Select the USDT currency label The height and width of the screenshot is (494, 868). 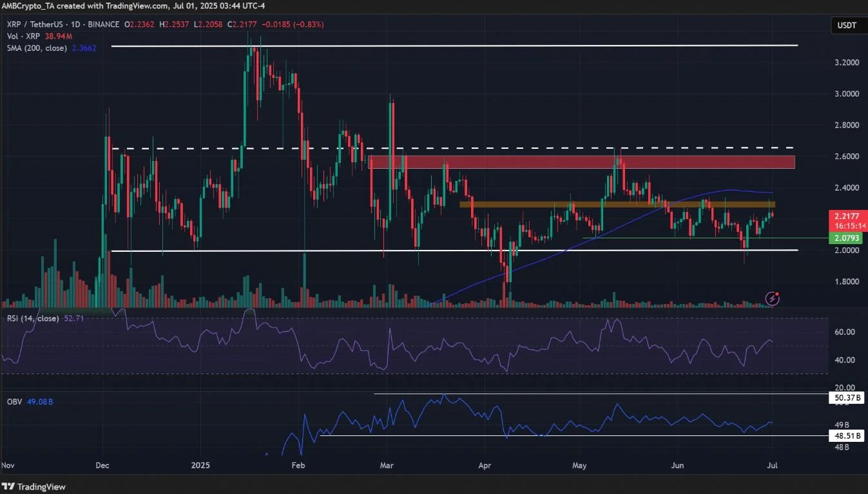point(846,25)
